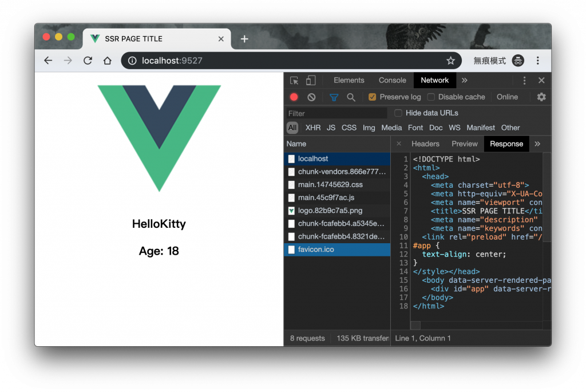Select favicon.ico request
This screenshot has height=392, width=586.
point(337,250)
